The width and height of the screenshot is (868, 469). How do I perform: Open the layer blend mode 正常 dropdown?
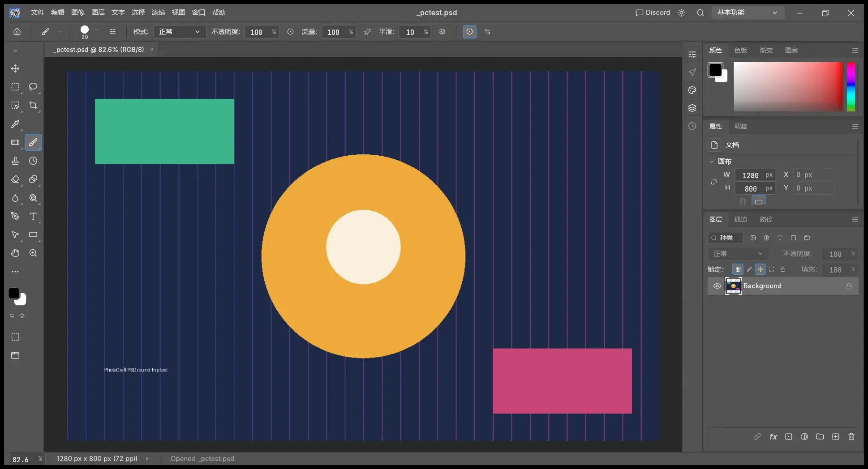click(x=738, y=254)
